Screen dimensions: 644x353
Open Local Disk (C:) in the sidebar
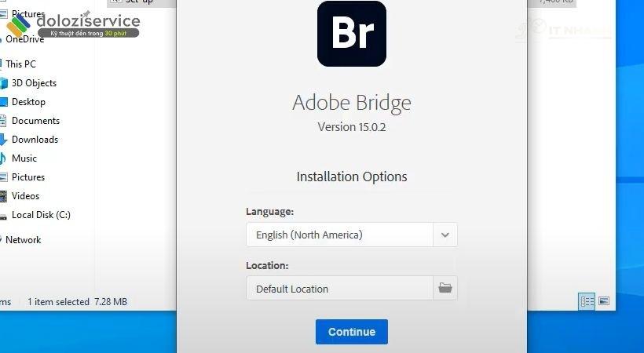pos(41,215)
